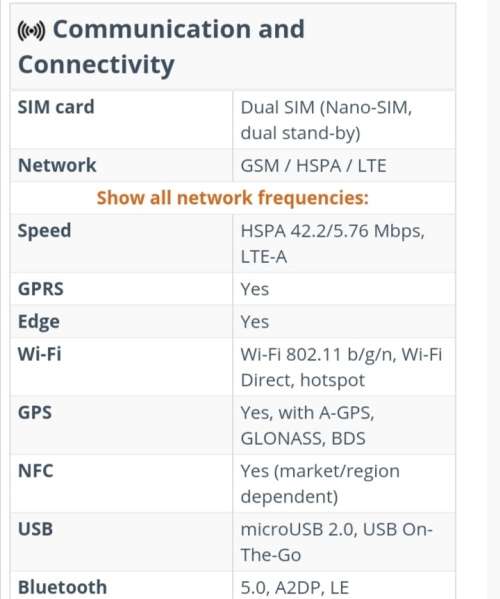Image resolution: width=500 pixels, height=599 pixels.
Task: Click the Speed row label
Action: point(44,231)
